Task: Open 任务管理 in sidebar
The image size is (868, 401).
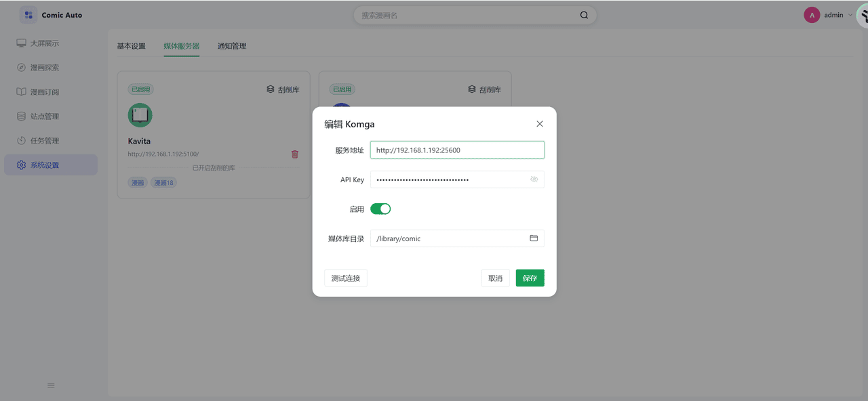Action: coord(51,141)
